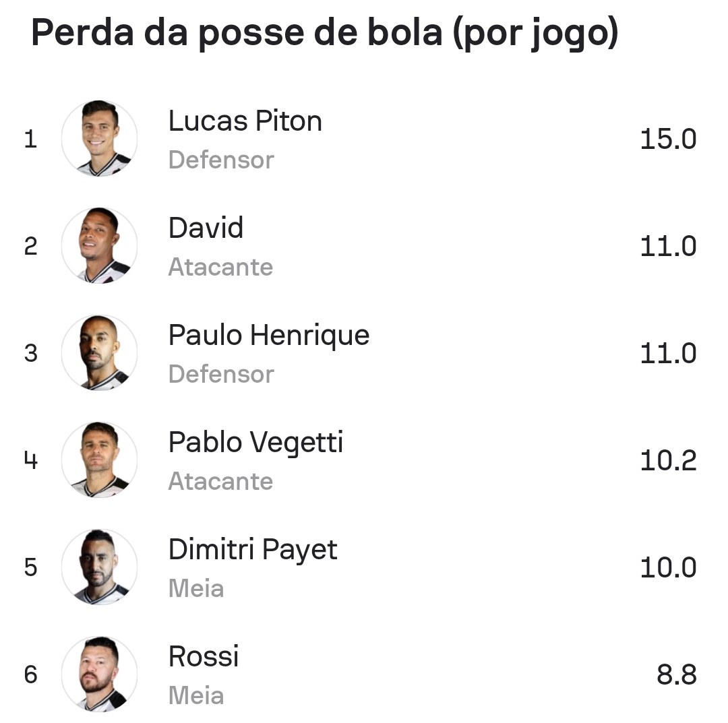Select Lucas Piton's 15.0 stat value

point(667,139)
